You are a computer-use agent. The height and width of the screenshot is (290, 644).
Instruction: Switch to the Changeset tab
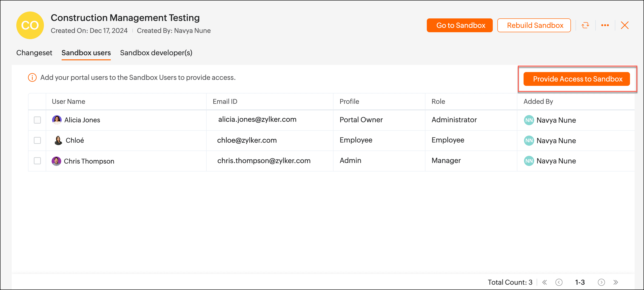coord(34,53)
